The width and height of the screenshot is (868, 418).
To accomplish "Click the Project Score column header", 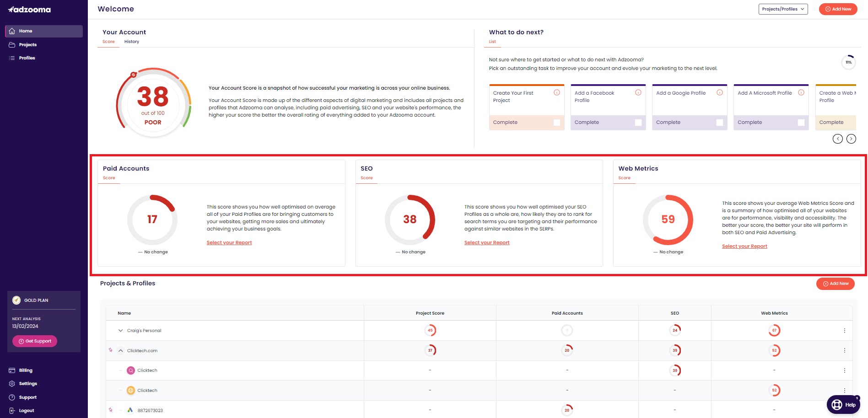I will pos(430,313).
